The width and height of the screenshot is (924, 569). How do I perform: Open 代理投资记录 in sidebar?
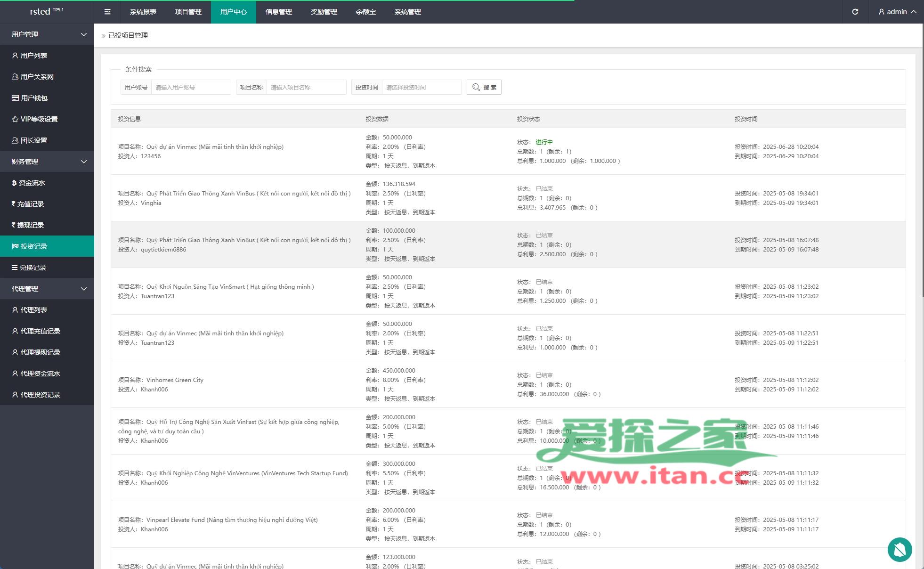click(47, 395)
